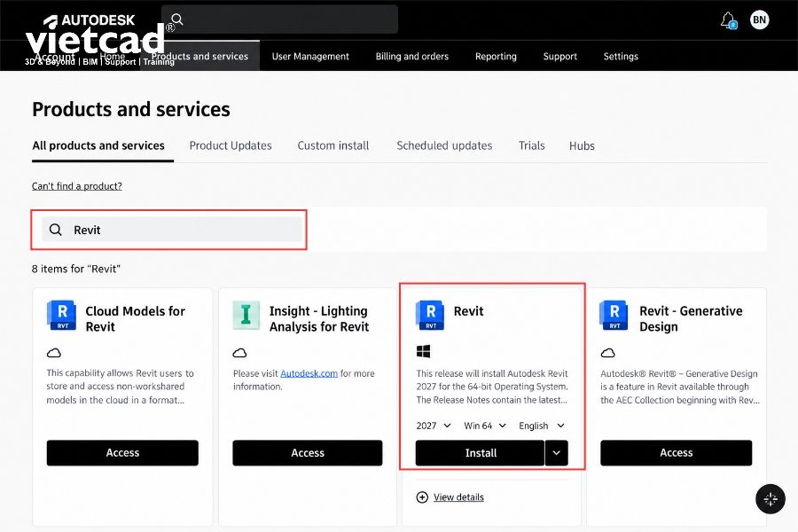Viewport: 798px width, 532px height.
Task: Click the Windows logo icon on the Revit card
Action: (x=424, y=351)
